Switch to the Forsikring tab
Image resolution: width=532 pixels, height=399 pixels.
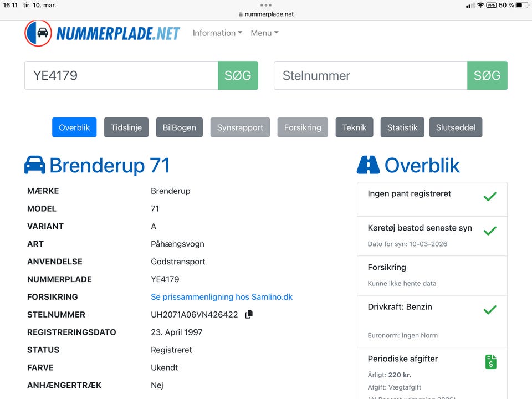pyautogui.click(x=303, y=127)
